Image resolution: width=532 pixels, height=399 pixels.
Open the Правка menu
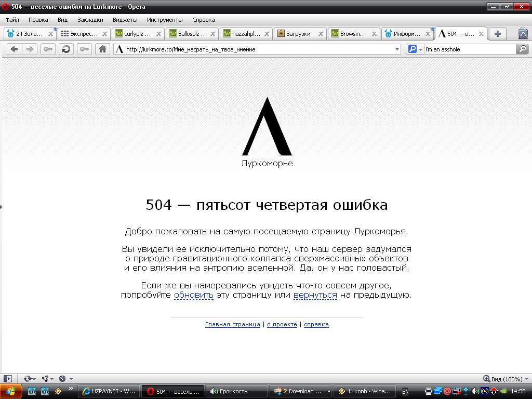pos(38,20)
